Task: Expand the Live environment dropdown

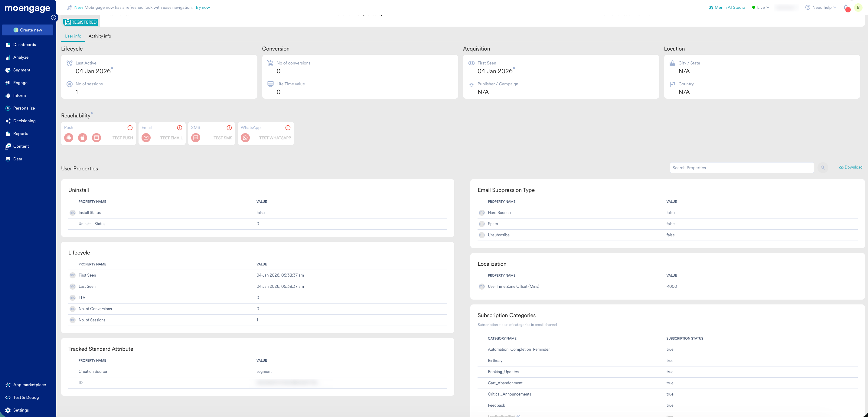Action: pos(761,8)
